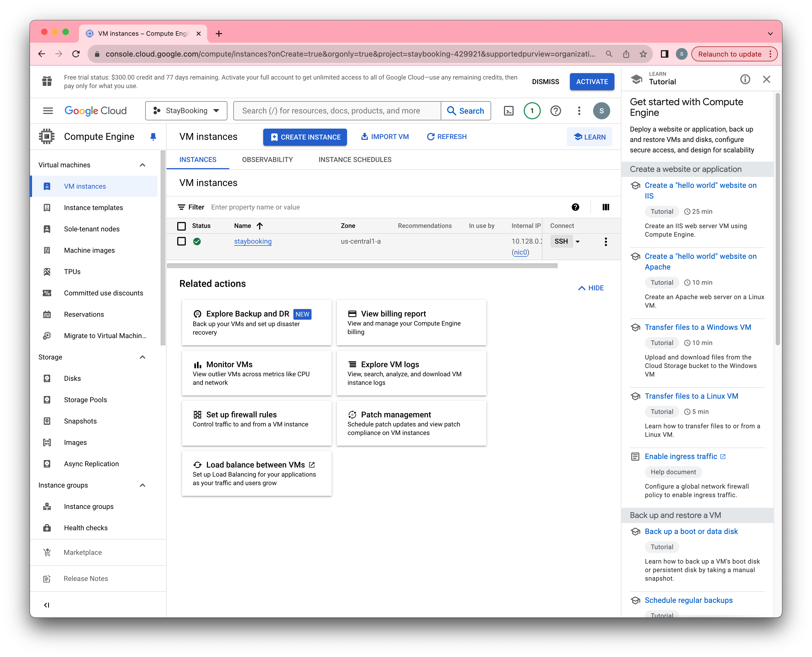Click the Create Instance button
The width and height of the screenshot is (812, 657).
tap(305, 137)
